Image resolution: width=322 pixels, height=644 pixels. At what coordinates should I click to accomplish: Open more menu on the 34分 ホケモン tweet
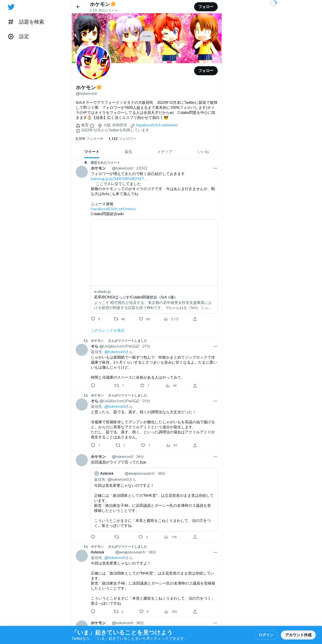215,457
